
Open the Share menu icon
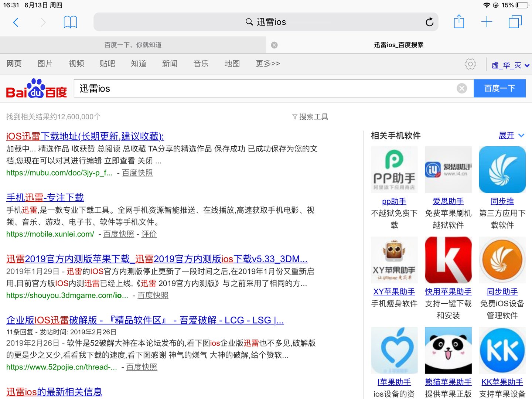pos(459,22)
